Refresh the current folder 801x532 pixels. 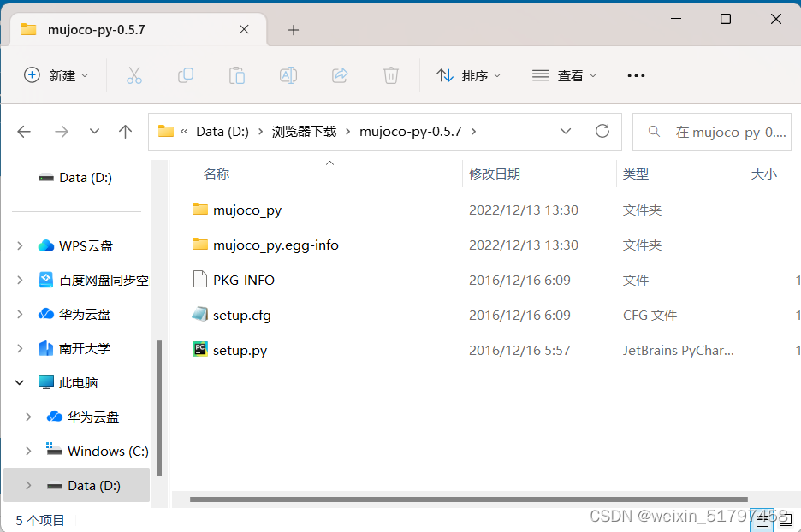tap(602, 131)
